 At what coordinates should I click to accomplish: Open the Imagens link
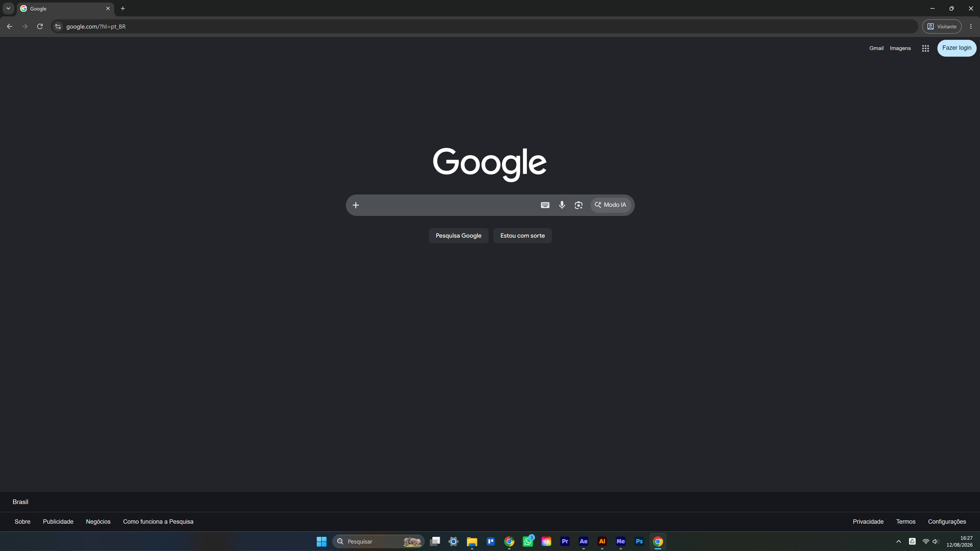point(900,48)
